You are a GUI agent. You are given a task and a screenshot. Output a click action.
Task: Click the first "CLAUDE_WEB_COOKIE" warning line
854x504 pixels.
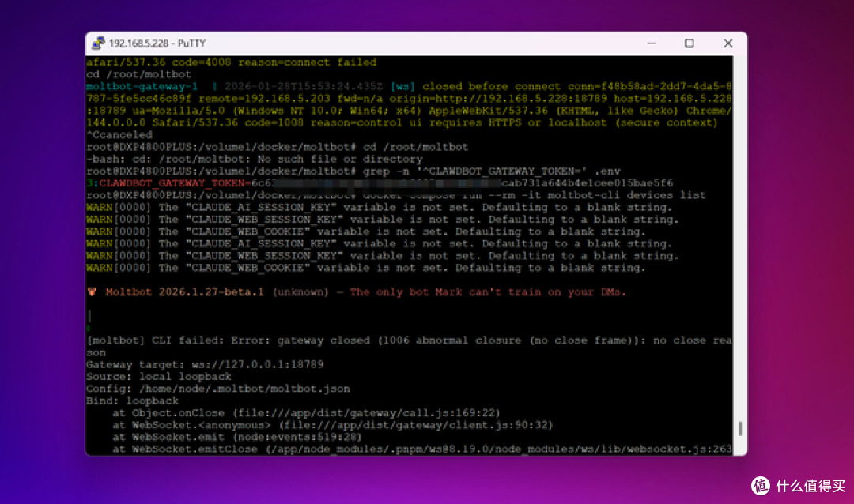pyautogui.click(x=366, y=231)
